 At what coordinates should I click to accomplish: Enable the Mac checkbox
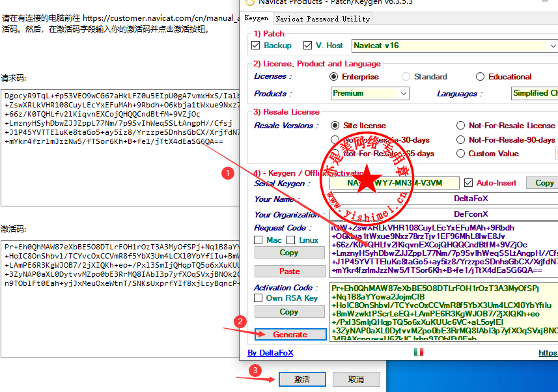coord(258,240)
